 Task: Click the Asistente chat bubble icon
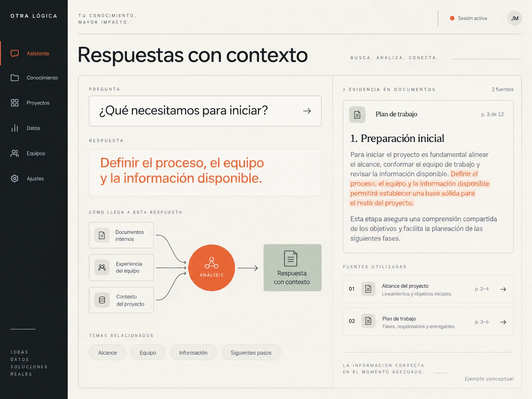tap(15, 54)
